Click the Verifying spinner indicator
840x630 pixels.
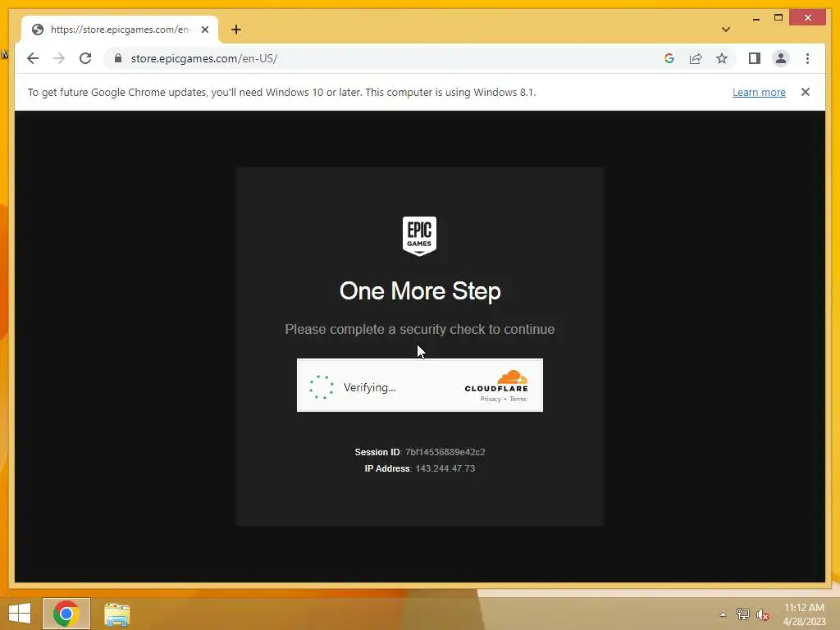tap(322, 387)
